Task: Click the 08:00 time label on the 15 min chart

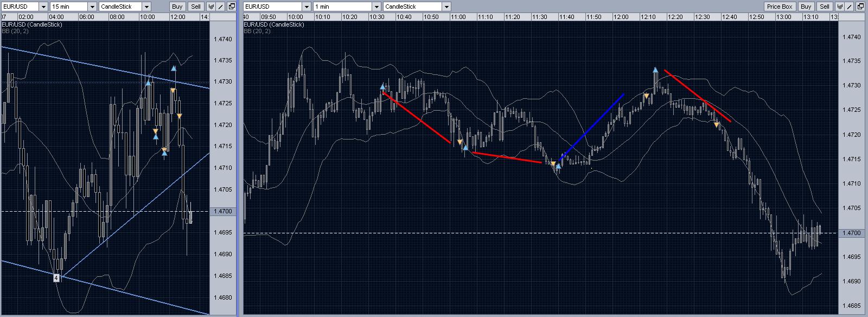Action: pyautogui.click(x=117, y=17)
